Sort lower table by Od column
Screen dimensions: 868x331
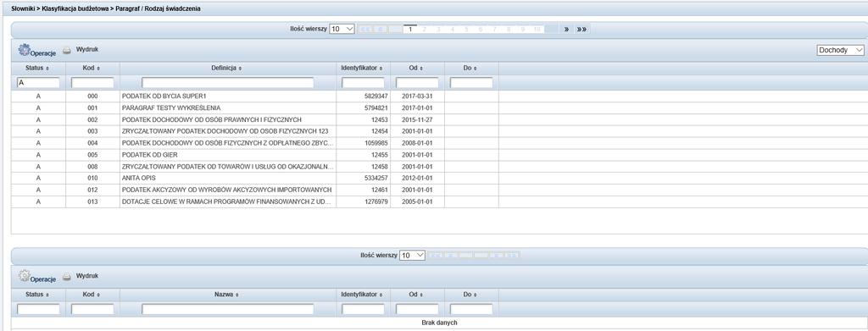click(416, 295)
